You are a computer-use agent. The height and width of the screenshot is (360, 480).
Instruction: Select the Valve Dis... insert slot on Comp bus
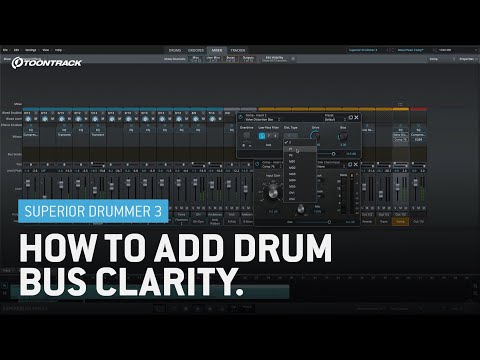[x=400, y=135]
